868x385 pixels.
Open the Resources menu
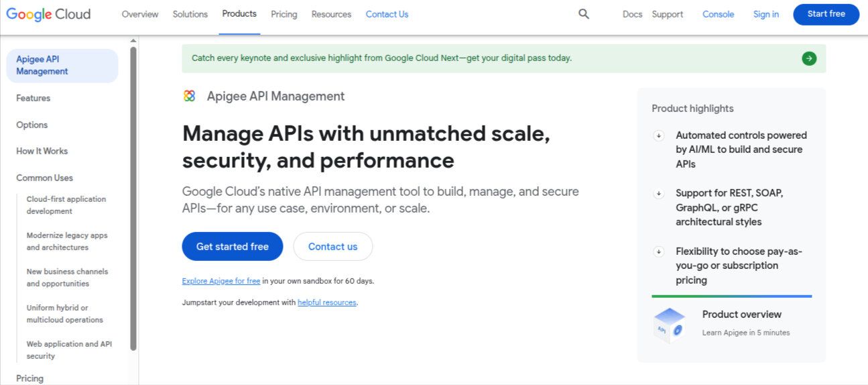tap(331, 14)
